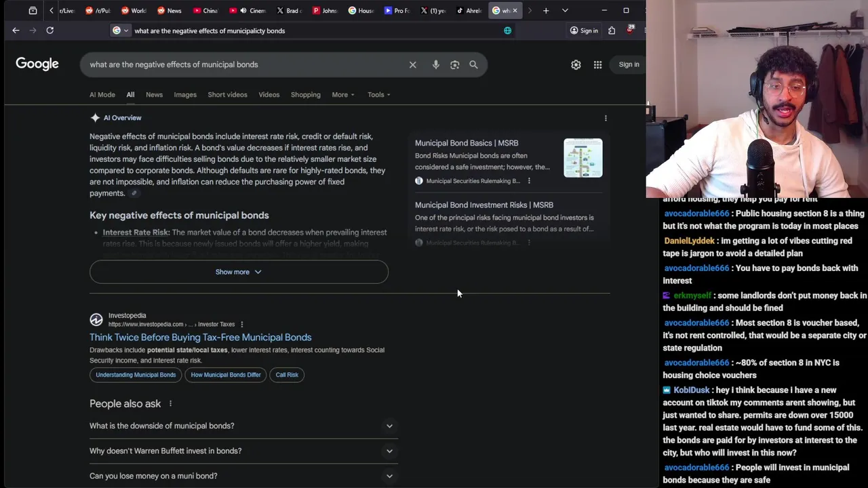Click the browser toolbar Sign in button
868x488 pixels.
584,30
